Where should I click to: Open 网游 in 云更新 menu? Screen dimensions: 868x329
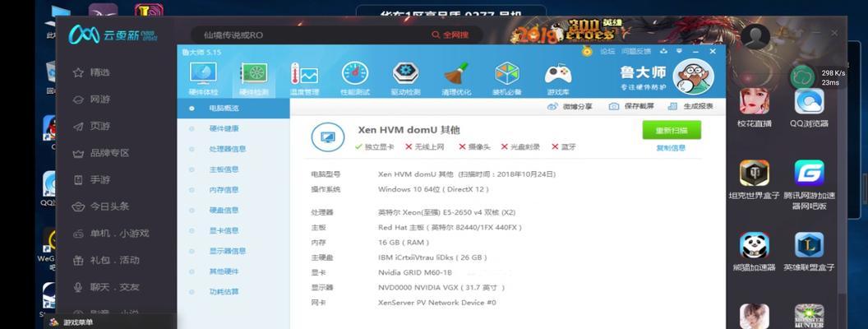[x=92, y=100]
